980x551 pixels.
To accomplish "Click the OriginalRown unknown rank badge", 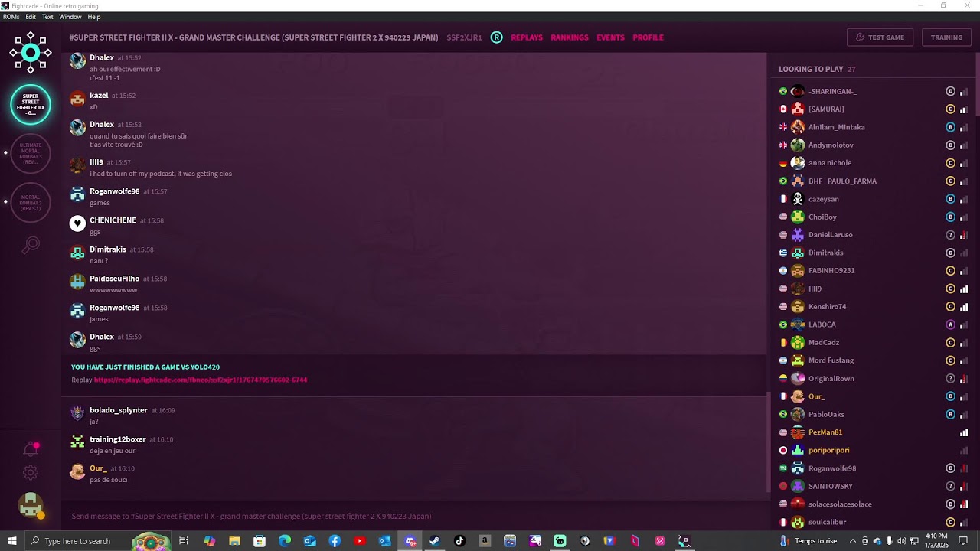I will tap(951, 379).
